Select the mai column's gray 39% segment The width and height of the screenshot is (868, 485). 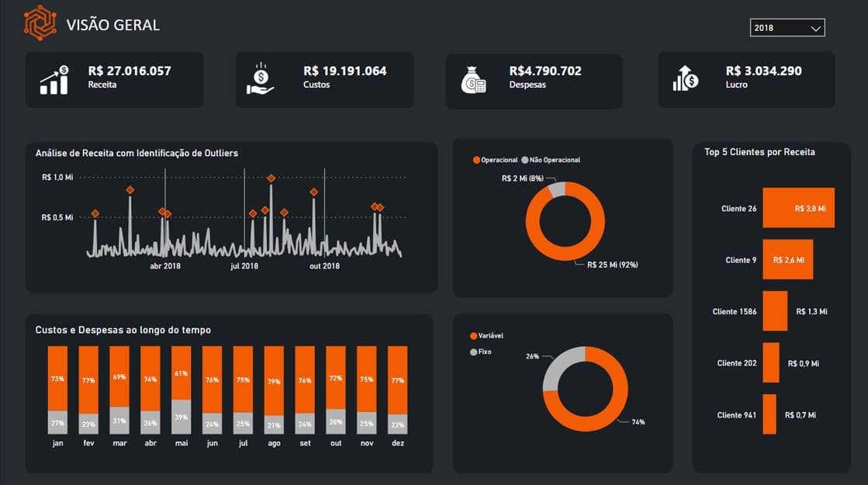coord(181,417)
